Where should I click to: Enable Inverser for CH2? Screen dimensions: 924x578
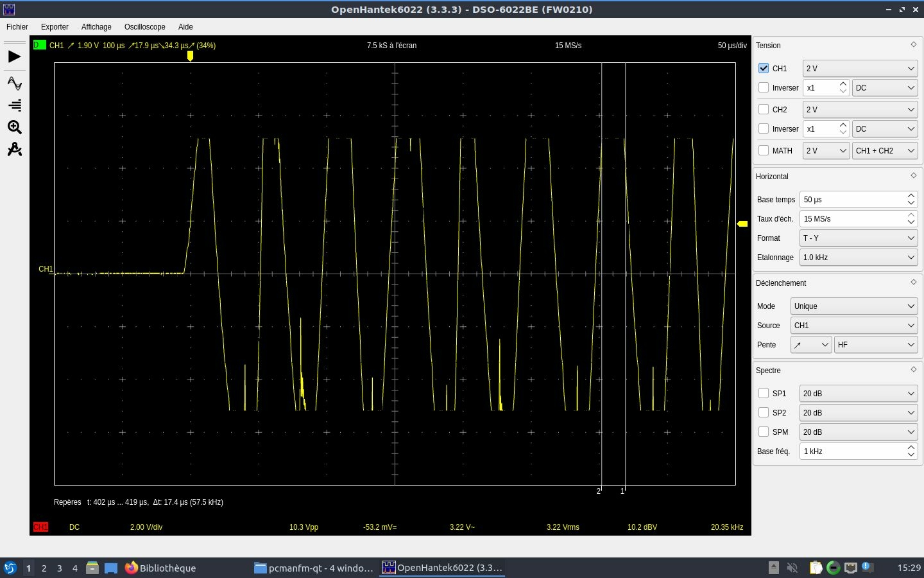coord(764,128)
